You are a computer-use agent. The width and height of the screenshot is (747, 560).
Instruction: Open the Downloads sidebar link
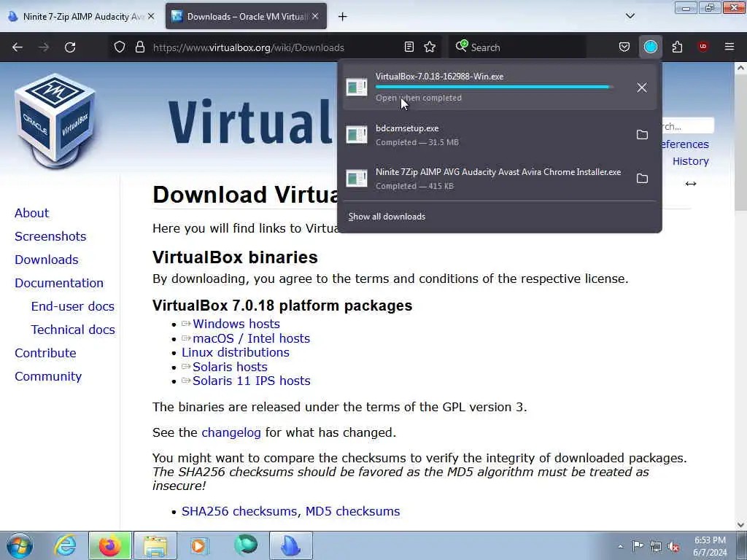(47, 260)
